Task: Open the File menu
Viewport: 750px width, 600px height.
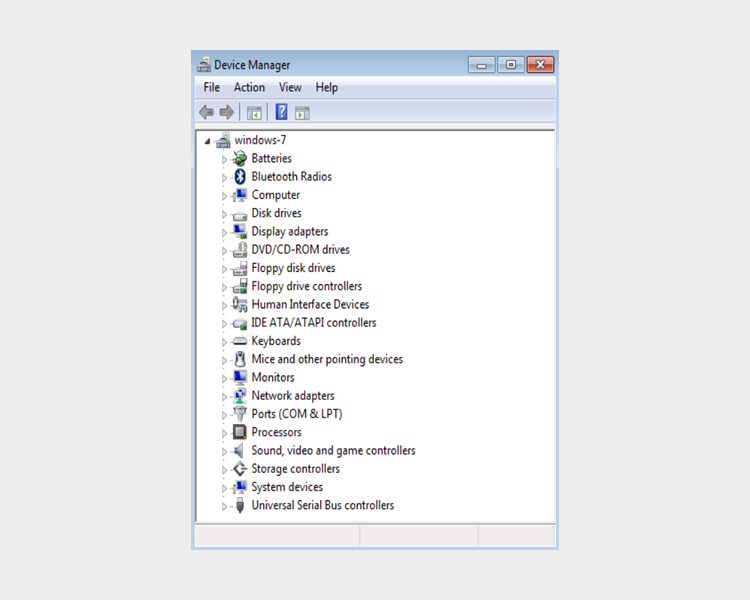Action: pos(212,88)
